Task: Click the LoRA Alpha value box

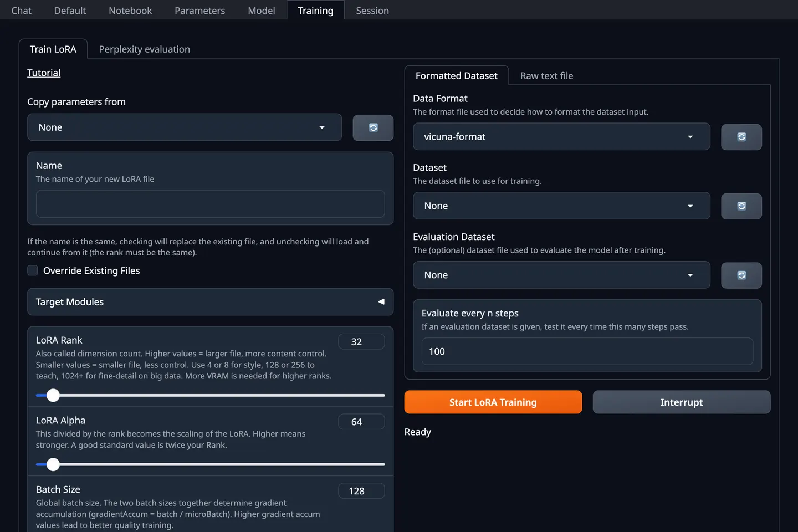Action: (x=361, y=422)
